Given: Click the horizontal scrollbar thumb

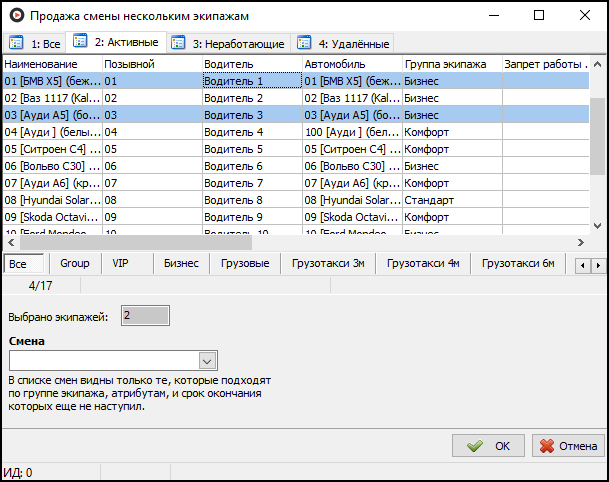Looking at the screenshot, I should coord(136,243).
